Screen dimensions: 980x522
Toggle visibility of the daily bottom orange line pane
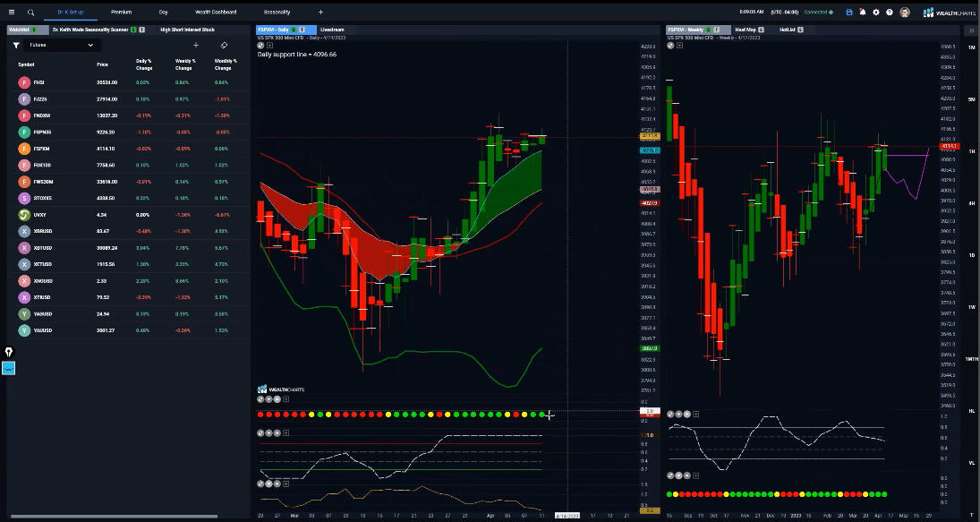pyautogui.click(x=260, y=483)
